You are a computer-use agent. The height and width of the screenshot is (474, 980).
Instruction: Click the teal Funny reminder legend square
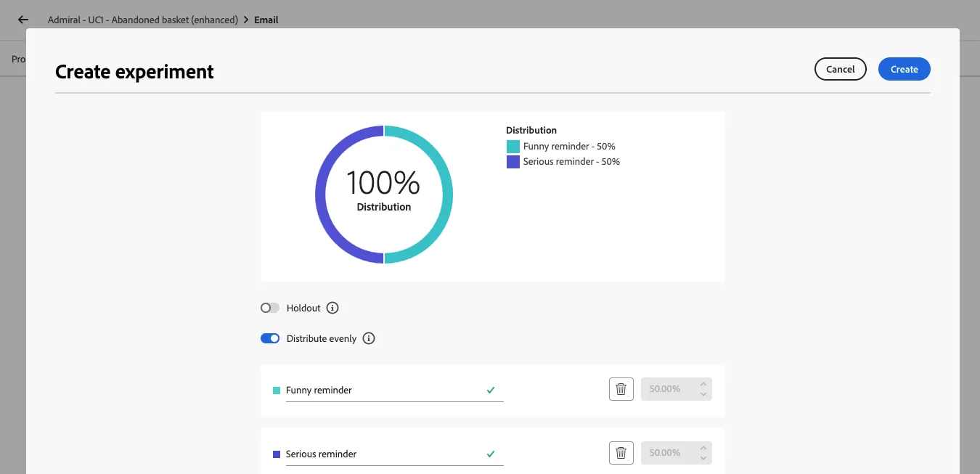click(x=513, y=147)
